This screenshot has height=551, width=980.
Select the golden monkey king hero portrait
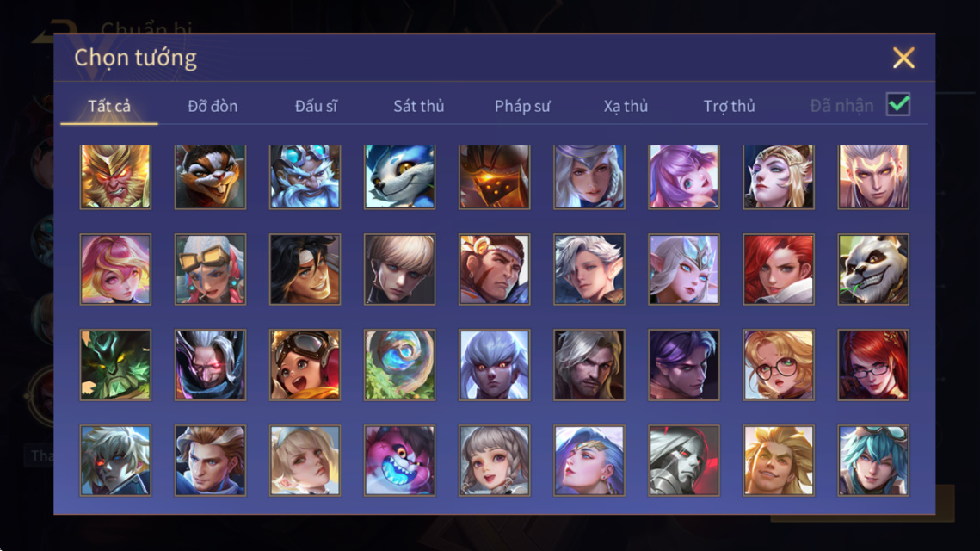click(x=115, y=176)
